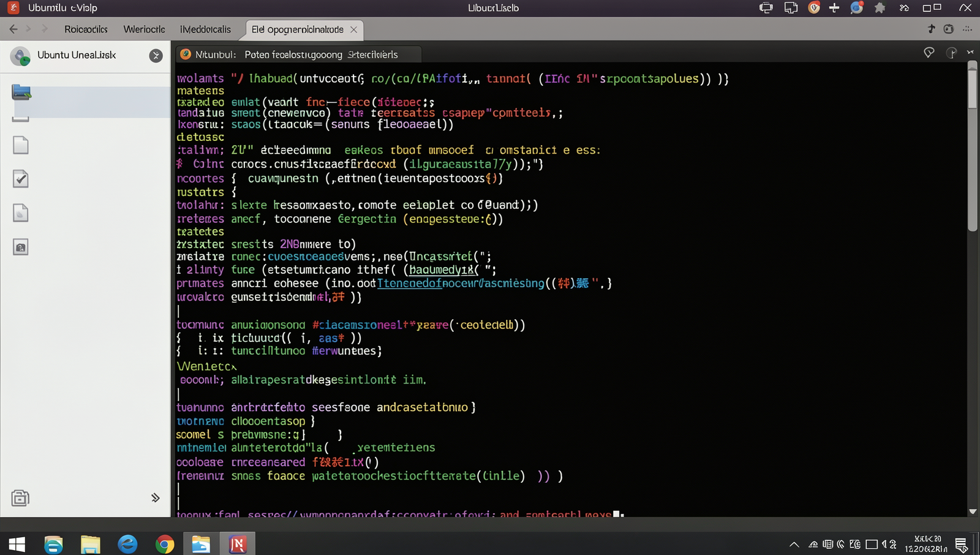Image resolution: width=980 pixels, height=555 pixels.
Task: Click the extensions puzzle icon in the title bar
Action: point(880,8)
